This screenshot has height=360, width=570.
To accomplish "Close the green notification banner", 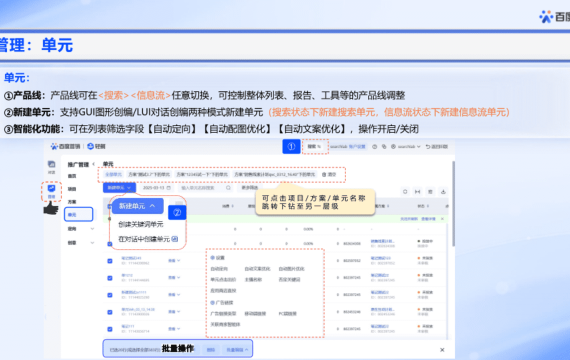I will pyautogui.click(x=442, y=219).
